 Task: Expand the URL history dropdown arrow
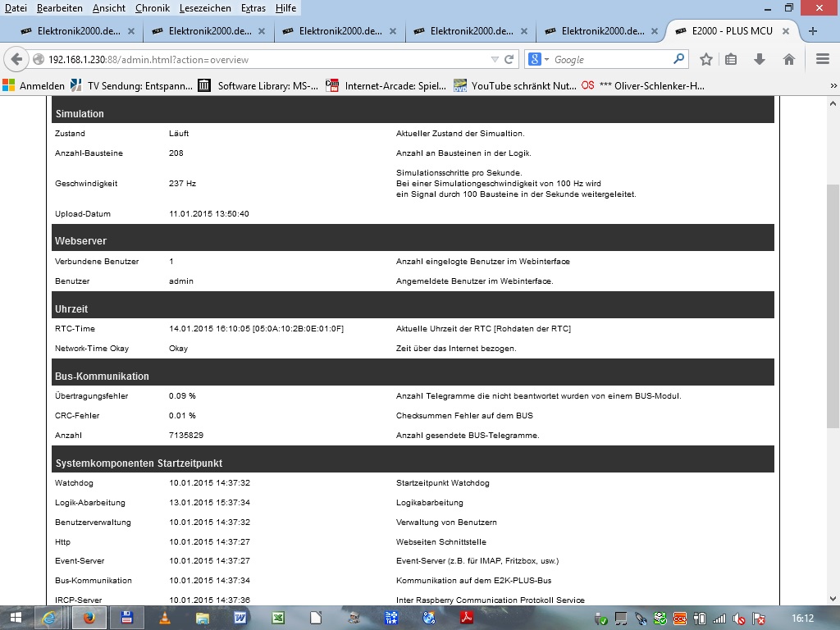coord(494,59)
